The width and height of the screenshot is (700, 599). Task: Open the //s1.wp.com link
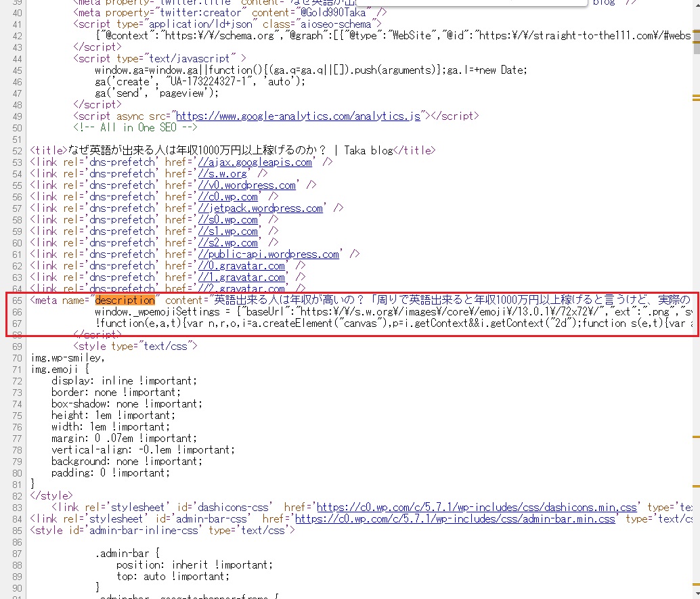pyautogui.click(x=227, y=231)
